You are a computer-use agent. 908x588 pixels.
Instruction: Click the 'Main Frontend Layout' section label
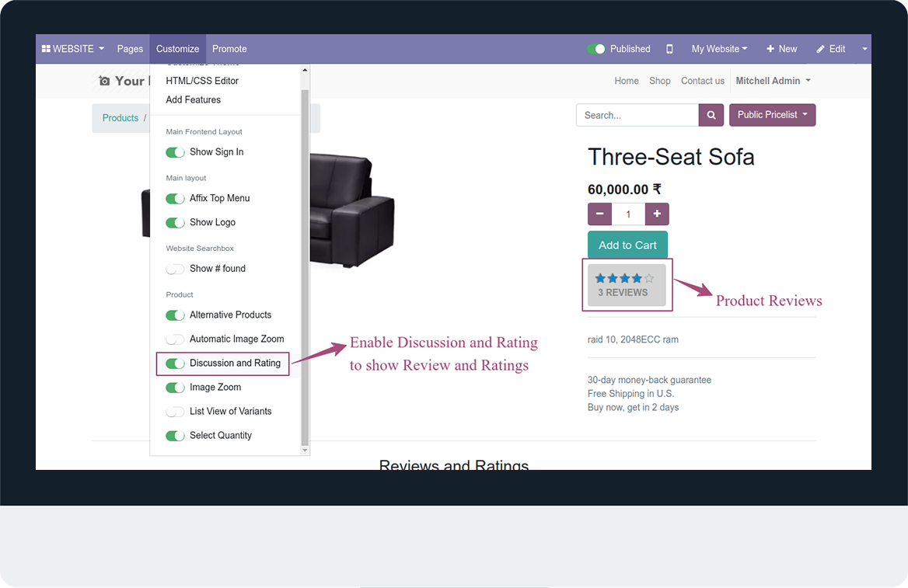(x=204, y=132)
